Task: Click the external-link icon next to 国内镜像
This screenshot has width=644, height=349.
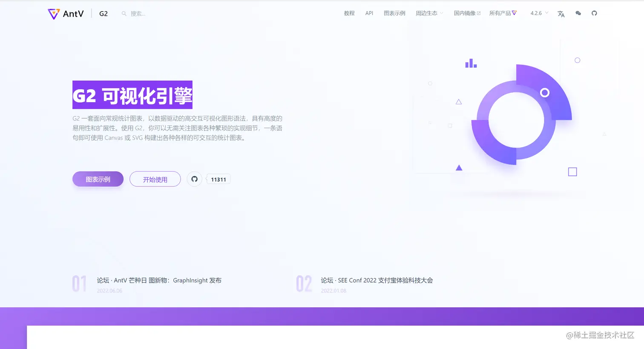Action: (479, 13)
